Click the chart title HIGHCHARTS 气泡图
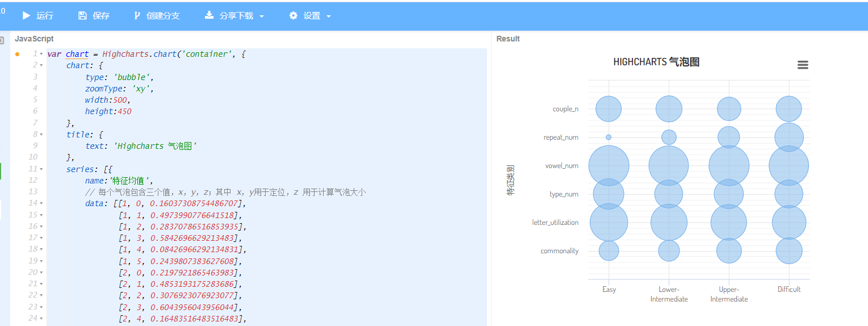The height and width of the screenshot is (326, 868). 656,62
